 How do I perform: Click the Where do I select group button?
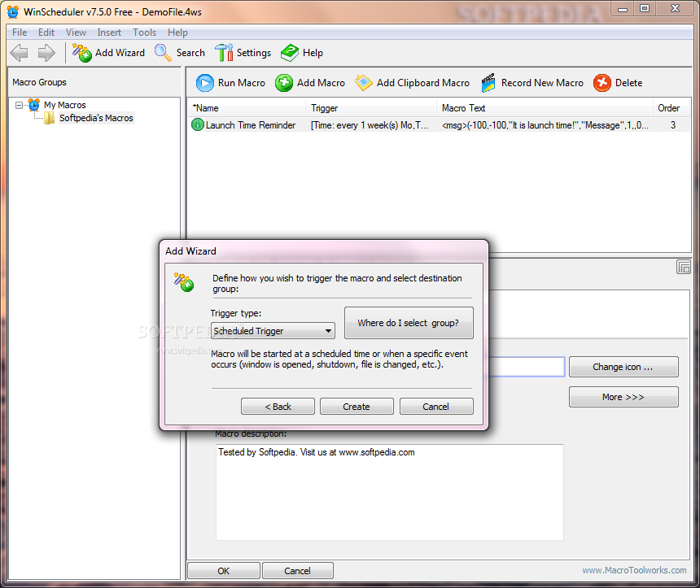[409, 323]
